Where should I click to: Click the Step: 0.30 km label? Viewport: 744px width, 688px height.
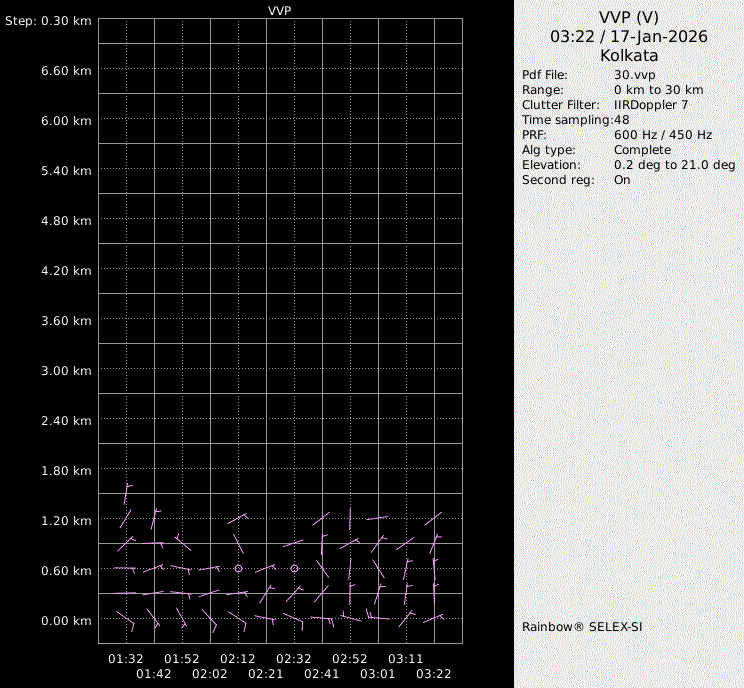coord(48,20)
